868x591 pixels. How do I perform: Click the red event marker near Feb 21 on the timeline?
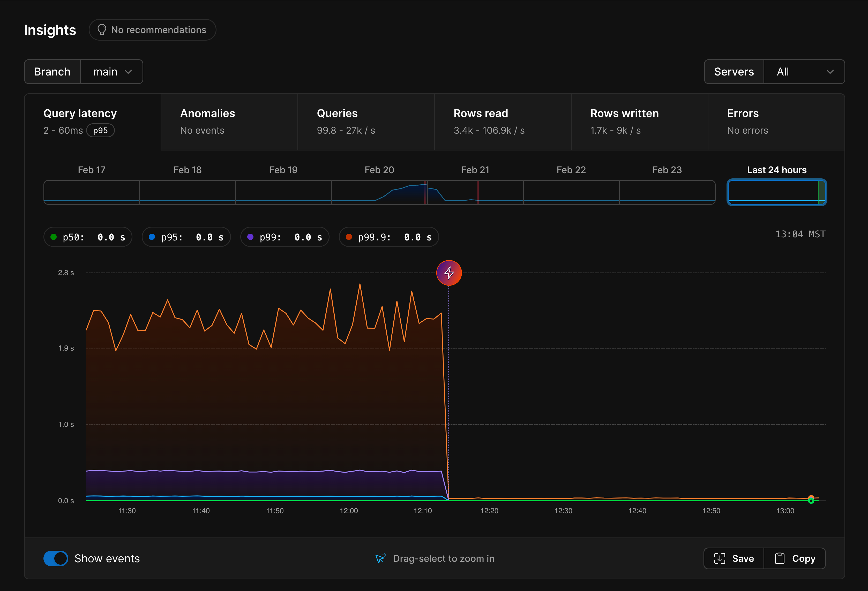(478, 192)
